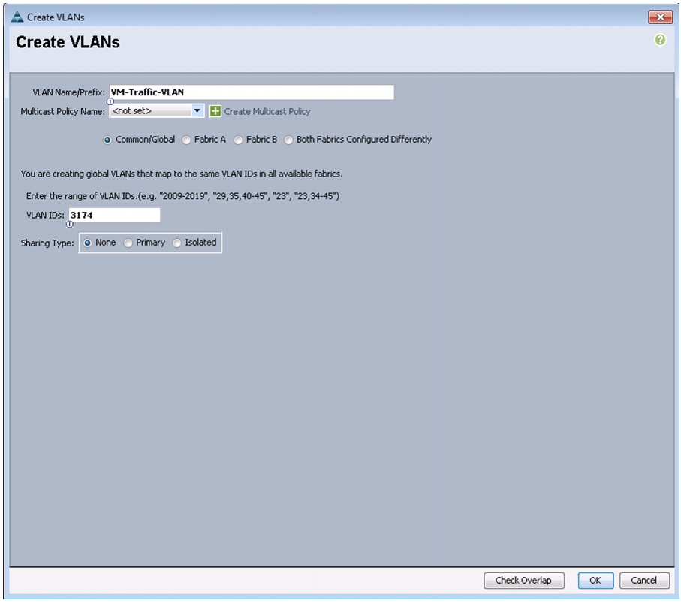The image size is (681, 616).
Task: Click the 'Sharing Type:' label
Action: click(x=47, y=243)
